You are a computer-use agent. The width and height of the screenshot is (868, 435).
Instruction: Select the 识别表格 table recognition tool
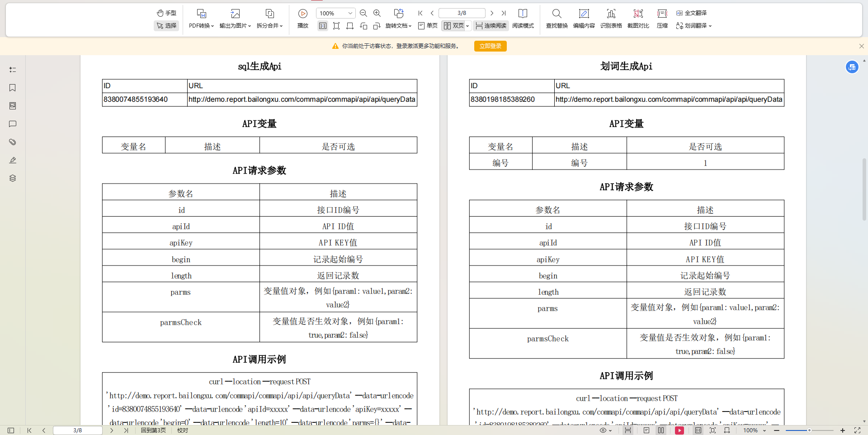(x=611, y=19)
